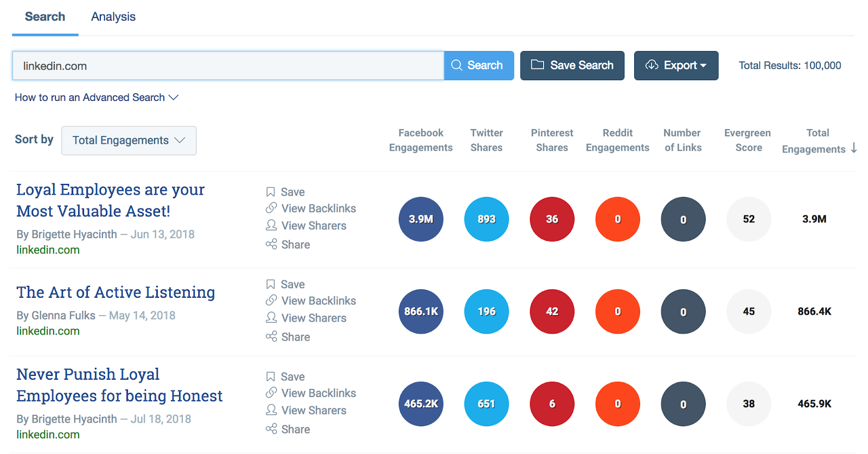Click sharers person icon for Loyal Employees article
868x454 pixels.
coord(271,225)
